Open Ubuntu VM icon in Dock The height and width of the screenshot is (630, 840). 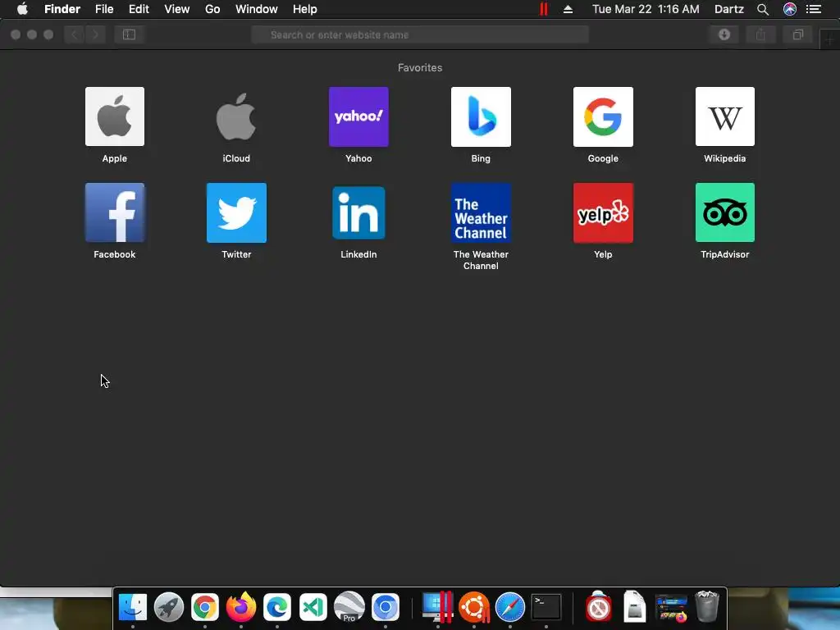point(474,608)
